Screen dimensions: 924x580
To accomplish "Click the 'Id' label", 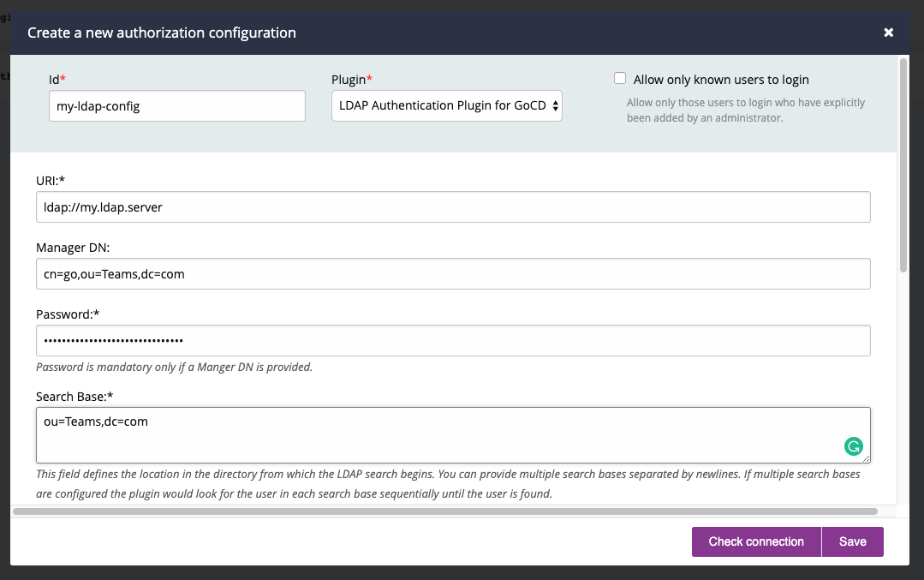I will point(57,80).
